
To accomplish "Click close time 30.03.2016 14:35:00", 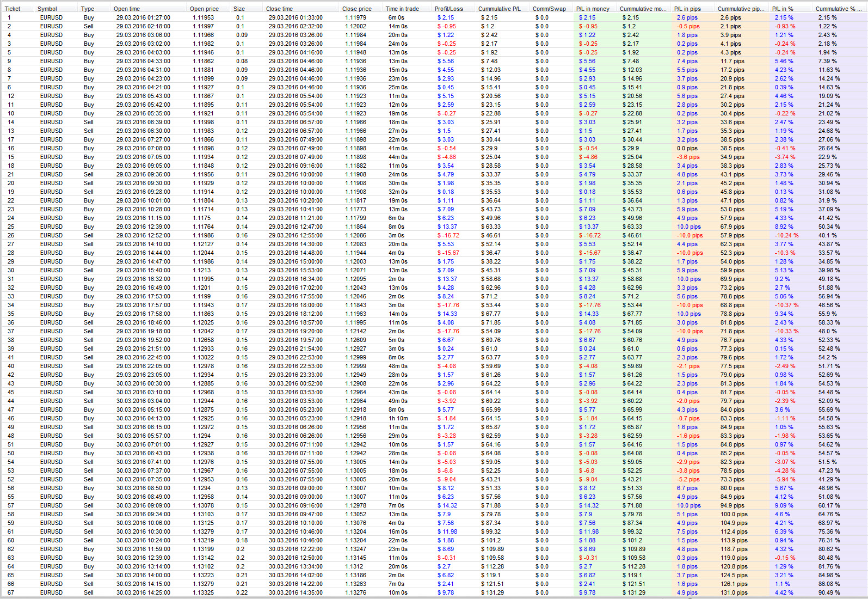I will pos(296,592).
